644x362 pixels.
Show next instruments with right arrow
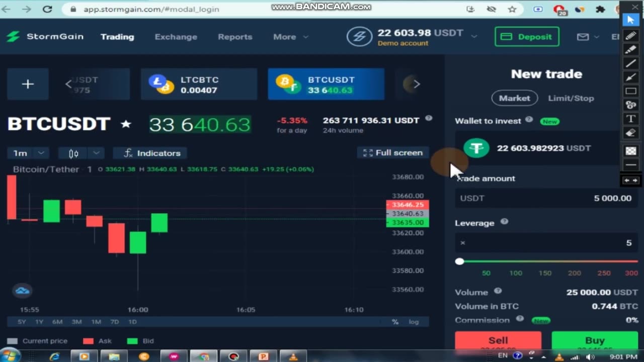click(416, 84)
